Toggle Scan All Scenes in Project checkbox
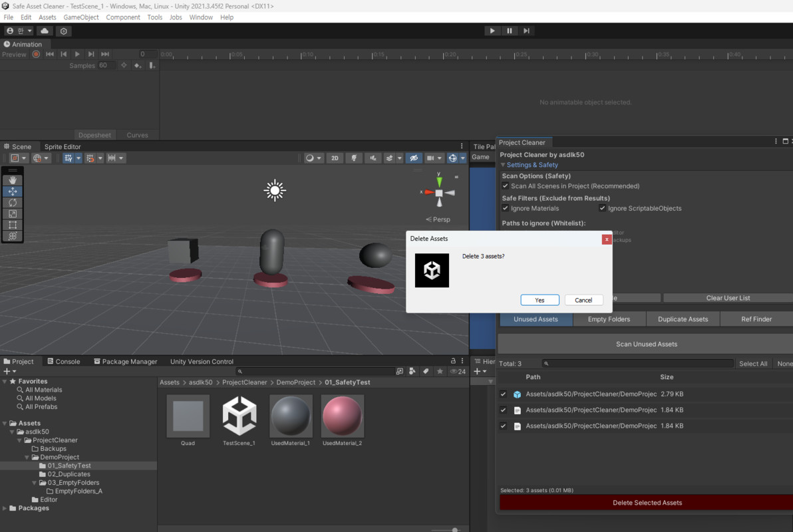The image size is (793, 532). click(x=505, y=186)
